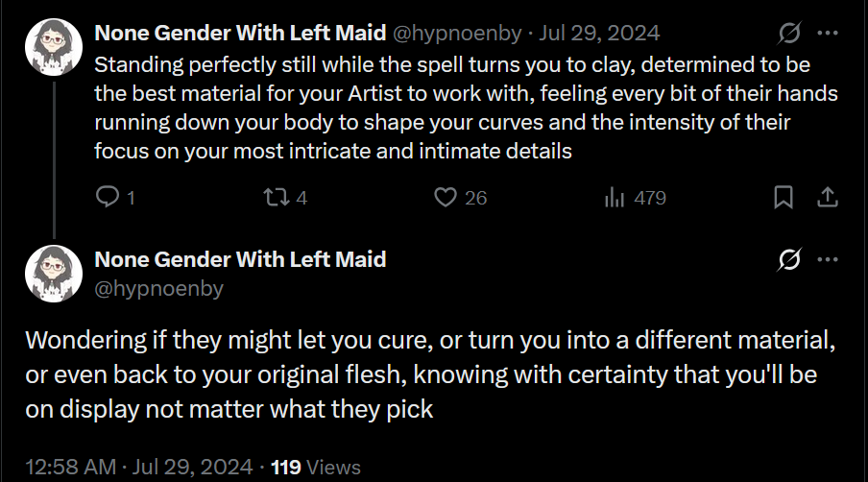Image resolution: width=868 pixels, height=482 pixels.
Task: Click Grok icon on the top tweet
Action: pos(789,33)
